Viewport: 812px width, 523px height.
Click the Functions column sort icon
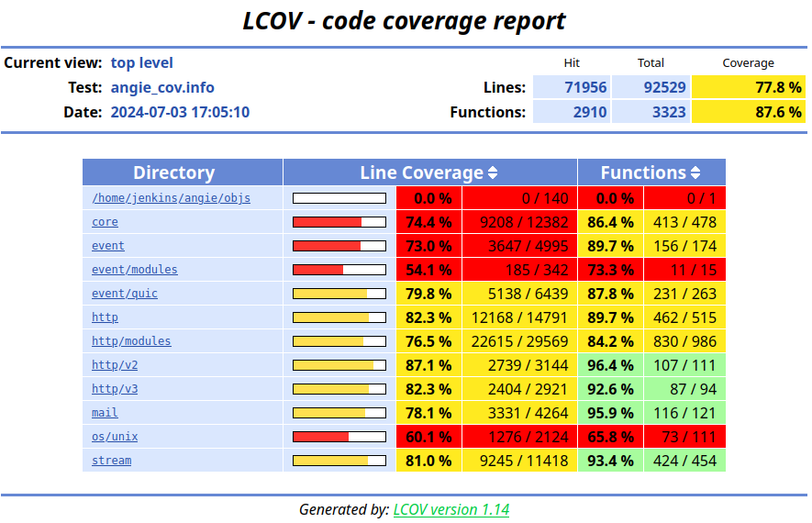tap(695, 172)
